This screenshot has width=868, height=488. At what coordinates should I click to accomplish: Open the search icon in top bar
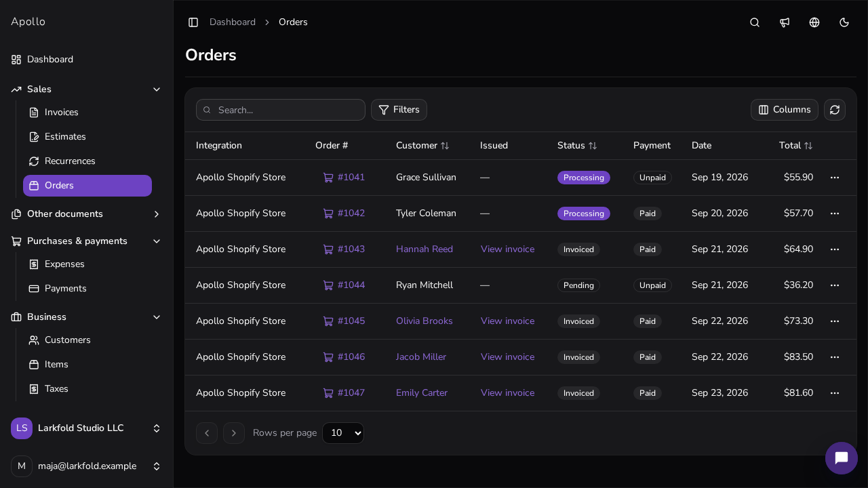coord(755,22)
